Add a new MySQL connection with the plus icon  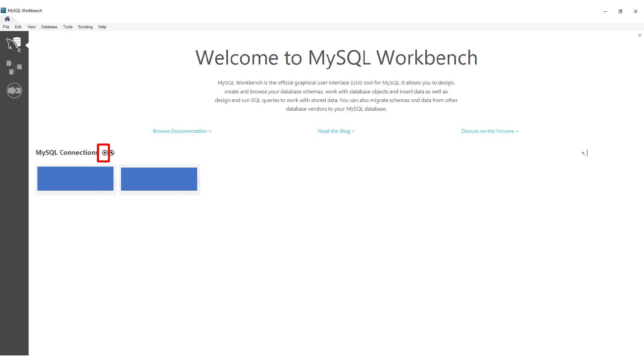coord(105,153)
